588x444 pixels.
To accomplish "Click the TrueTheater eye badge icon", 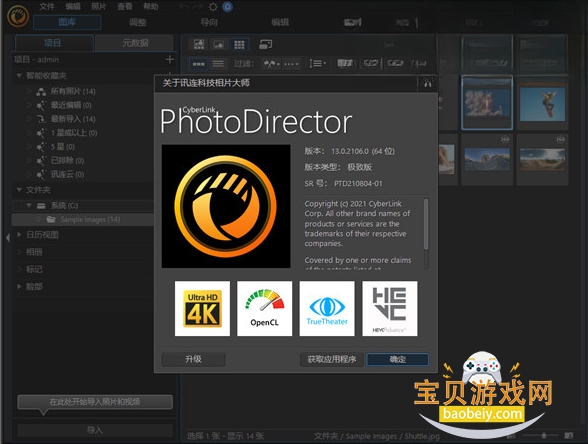I will pyautogui.click(x=327, y=308).
